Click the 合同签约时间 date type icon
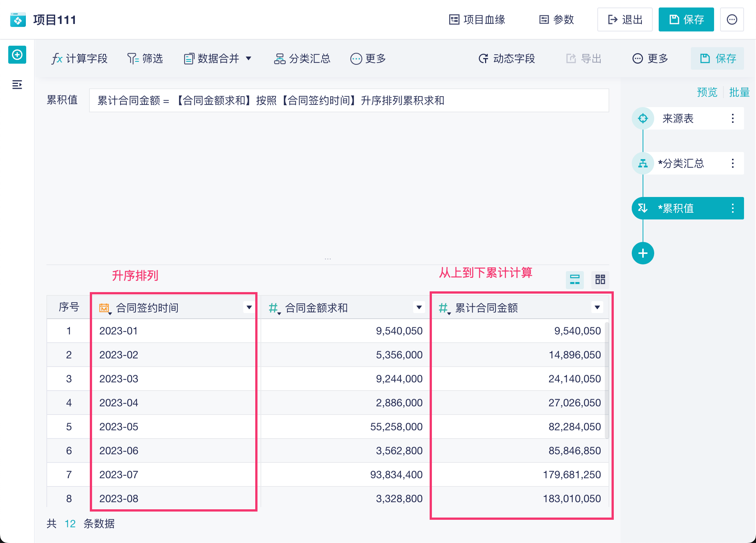This screenshot has width=756, height=543. point(104,308)
